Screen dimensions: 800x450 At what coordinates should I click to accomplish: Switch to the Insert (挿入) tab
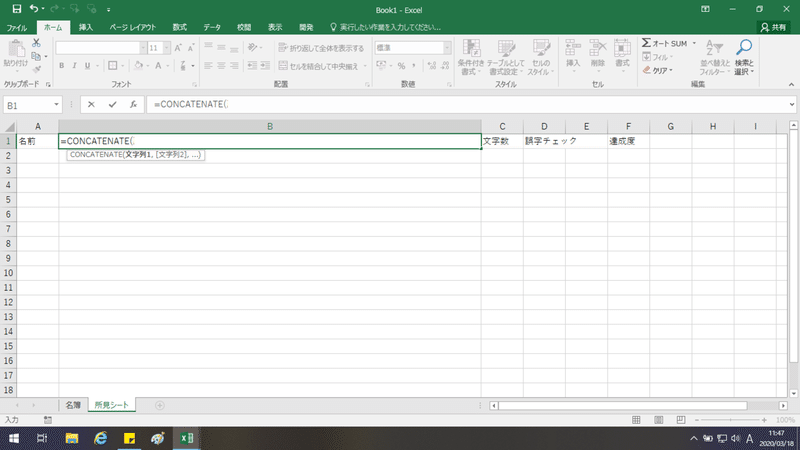pos(86,27)
